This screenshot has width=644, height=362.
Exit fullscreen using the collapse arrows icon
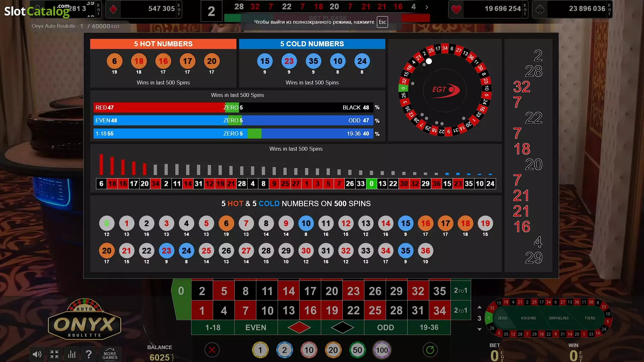point(54,354)
